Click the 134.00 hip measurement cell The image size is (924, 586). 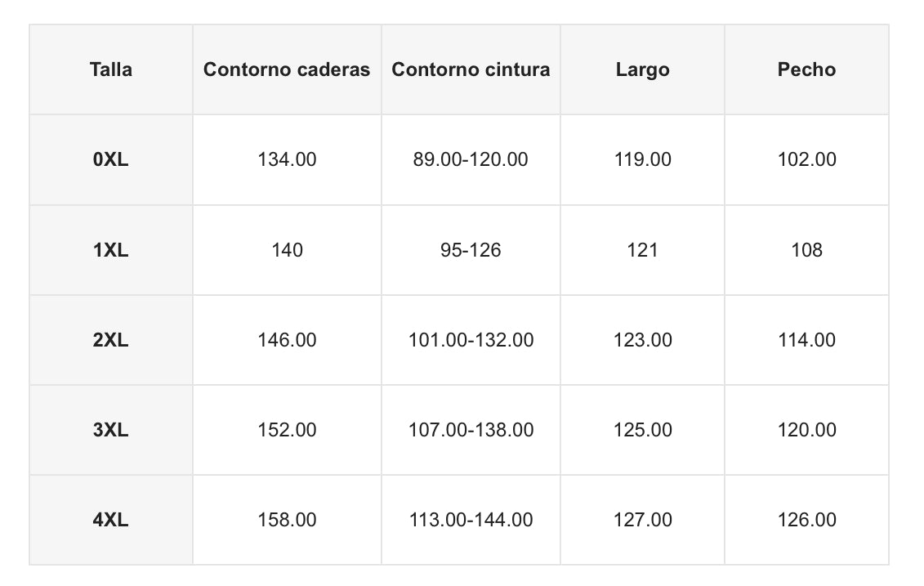tap(287, 159)
